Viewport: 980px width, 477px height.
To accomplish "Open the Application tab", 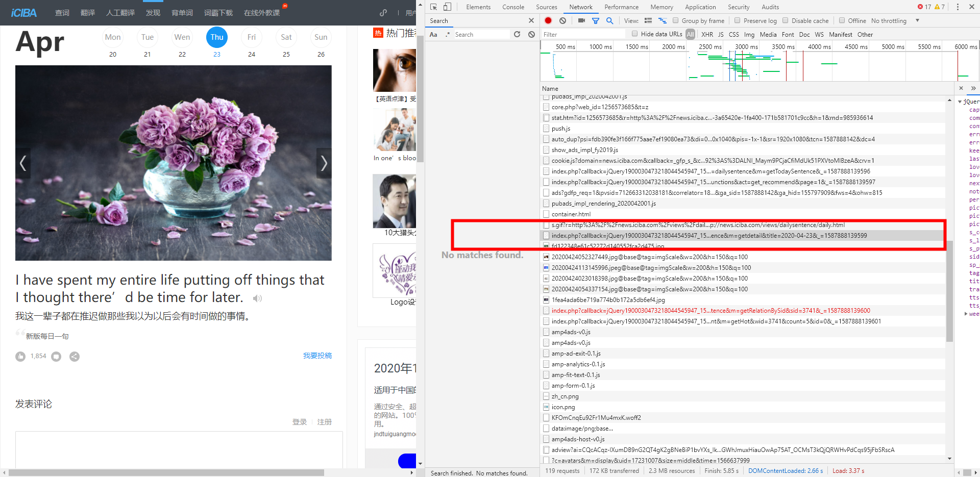I will click(700, 7).
